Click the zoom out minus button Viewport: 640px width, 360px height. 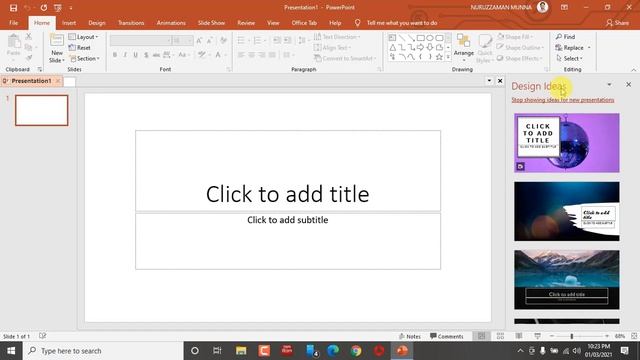coord(552,336)
